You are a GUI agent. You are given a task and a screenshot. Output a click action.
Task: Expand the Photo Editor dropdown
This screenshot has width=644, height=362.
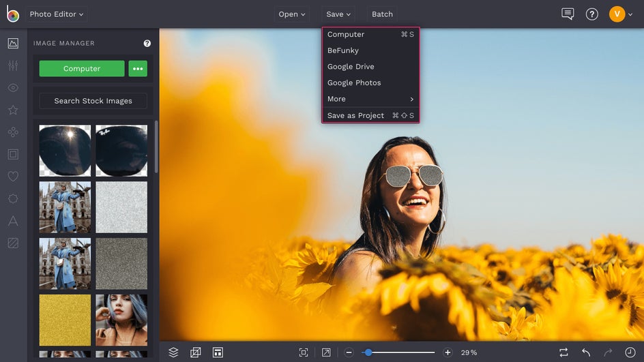pos(57,14)
